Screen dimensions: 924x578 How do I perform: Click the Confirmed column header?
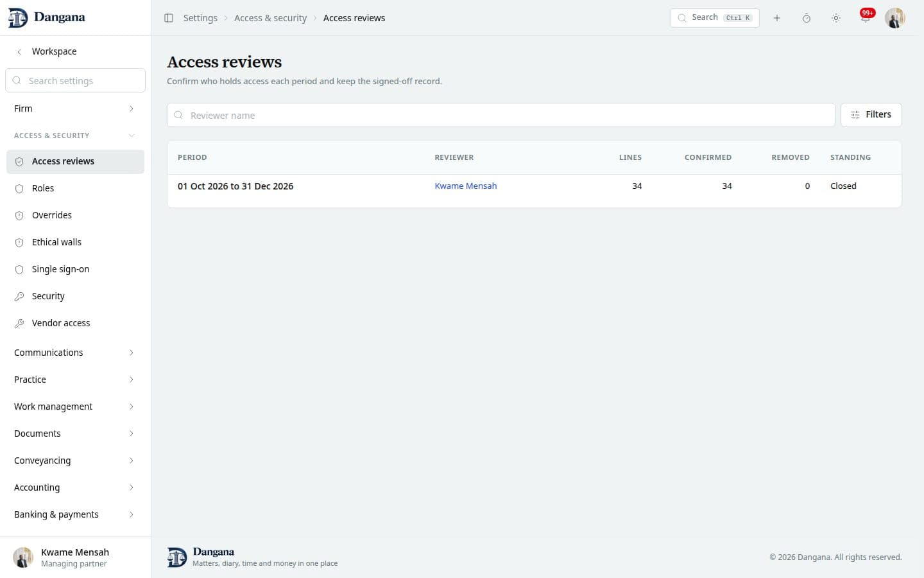(708, 157)
